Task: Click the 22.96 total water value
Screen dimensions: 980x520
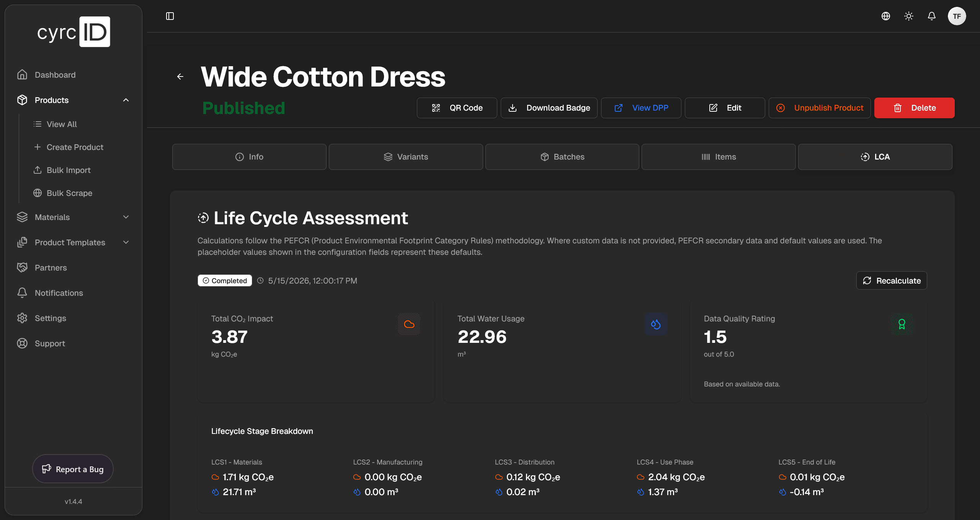Action: [482, 337]
